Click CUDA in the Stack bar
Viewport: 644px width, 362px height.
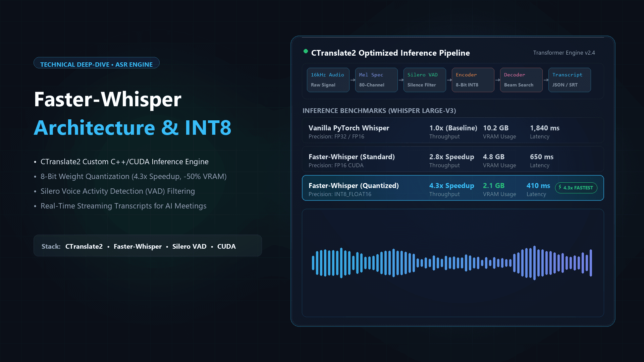tap(226, 246)
